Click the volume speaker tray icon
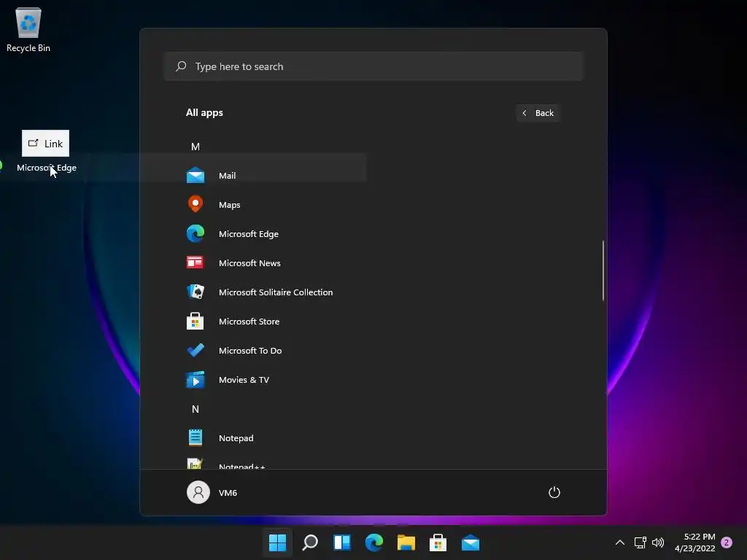Image resolution: width=747 pixels, height=560 pixels. pos(658,542)
